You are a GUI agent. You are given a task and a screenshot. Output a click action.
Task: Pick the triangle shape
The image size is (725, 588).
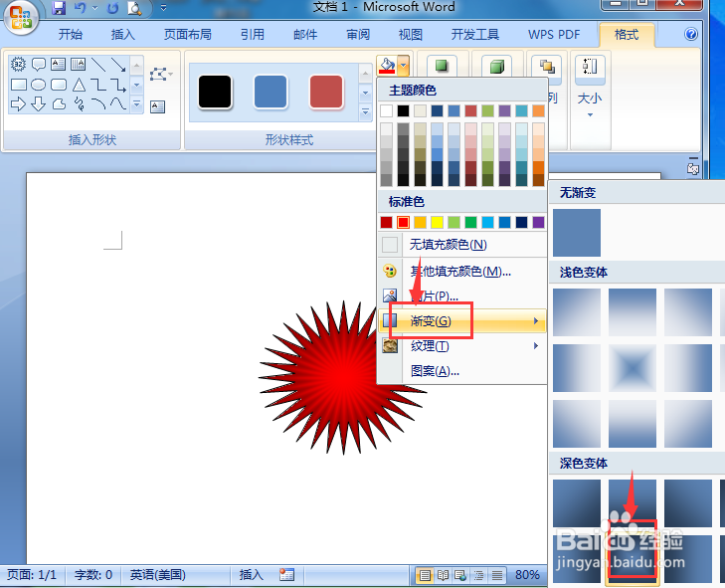(x=79, y=85)
